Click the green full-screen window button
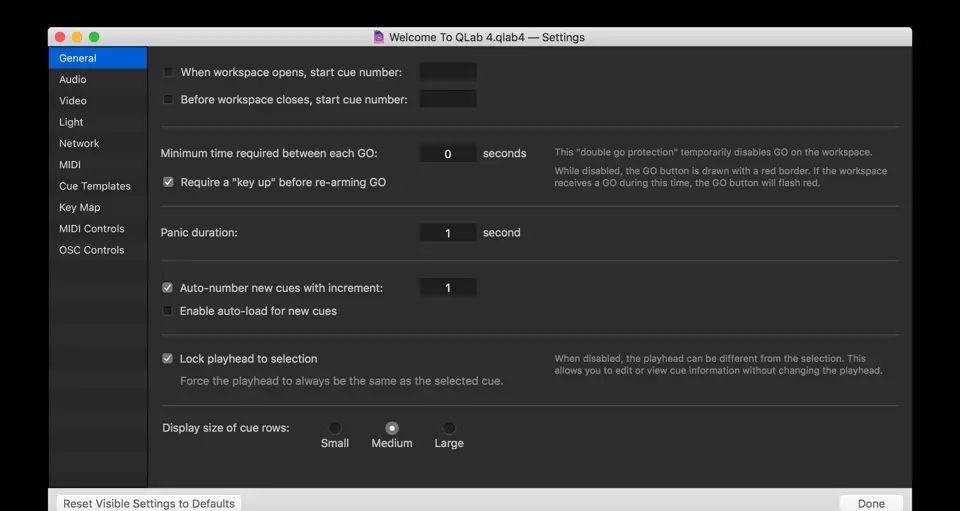Image resolution: width=960 pixels, height=511 pixels. pyautogui.click(x=94, y=37)
